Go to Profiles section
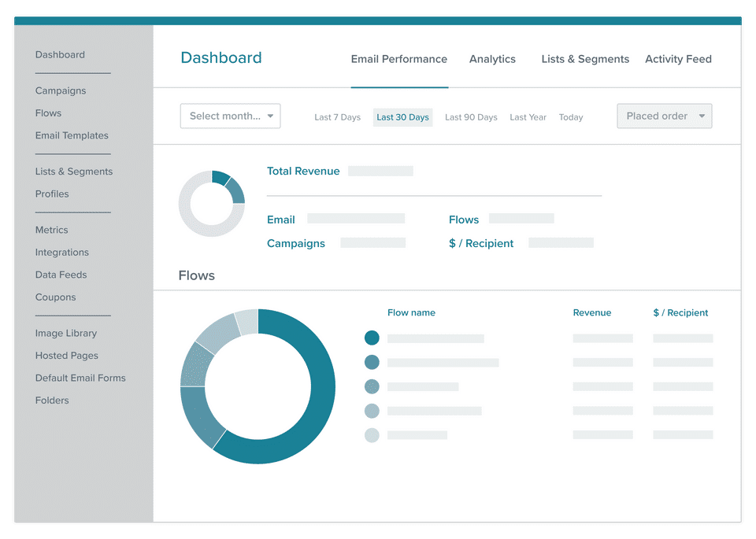 pyautogui.click(x=52, y=194)
